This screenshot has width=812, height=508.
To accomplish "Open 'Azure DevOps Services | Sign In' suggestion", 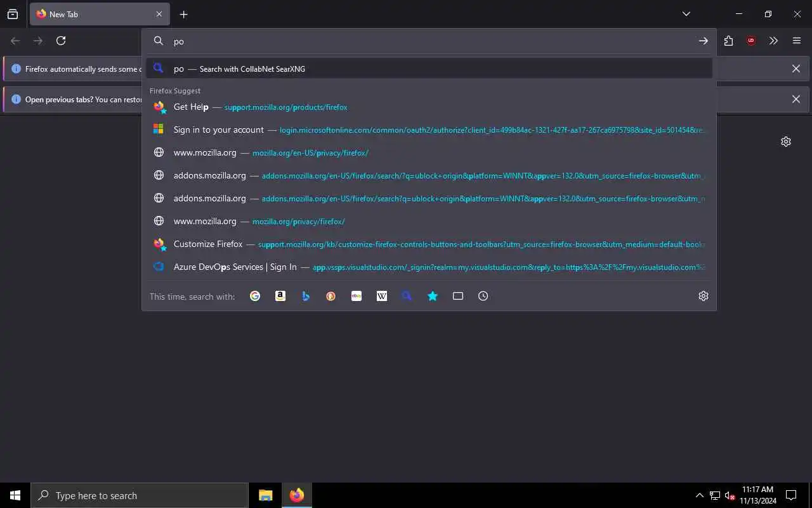I will click(429, 267).
